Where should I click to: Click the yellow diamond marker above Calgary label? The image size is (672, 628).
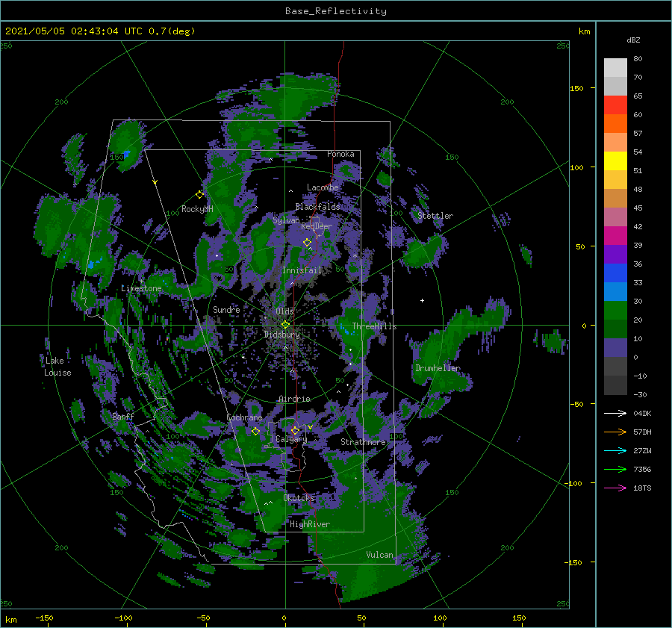point(295,430)
